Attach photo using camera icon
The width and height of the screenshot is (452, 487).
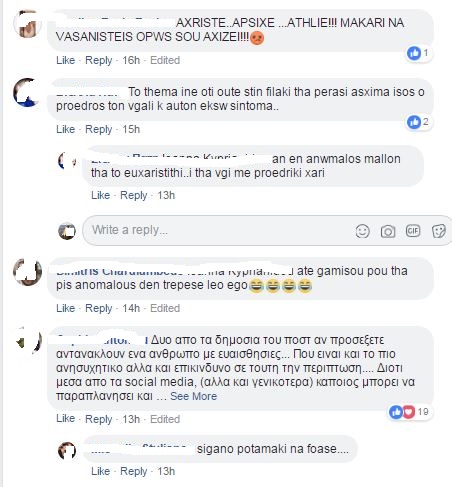point(388,231)
